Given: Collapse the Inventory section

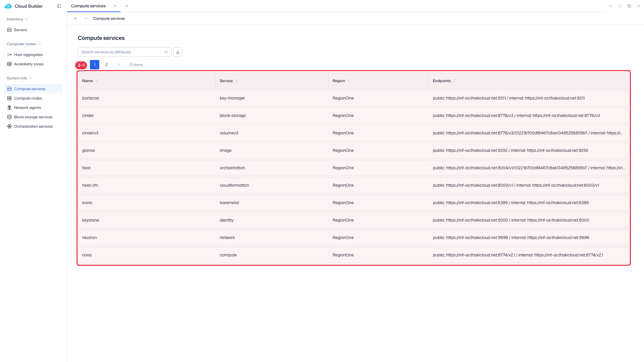Looking at the screenshot, I should tap(17, 19).
